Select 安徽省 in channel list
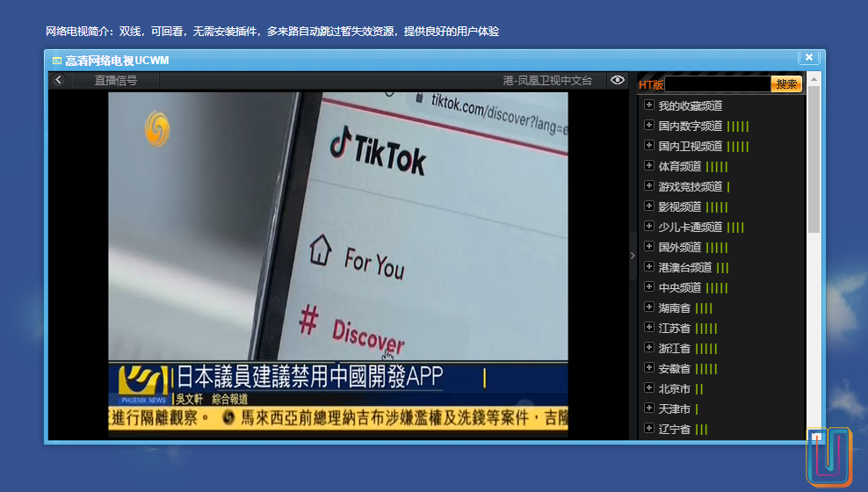 point(674,369)
